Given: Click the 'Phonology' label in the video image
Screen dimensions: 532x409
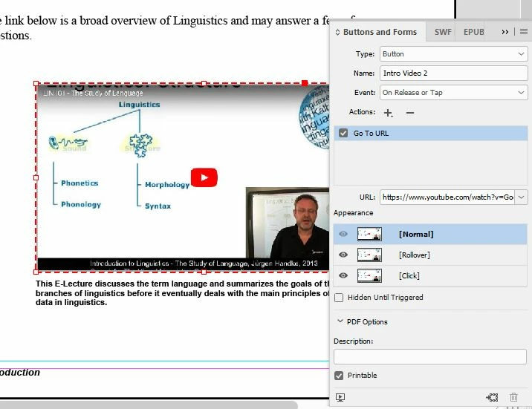Looking at the screenshot, I should [x=81, y=204].
